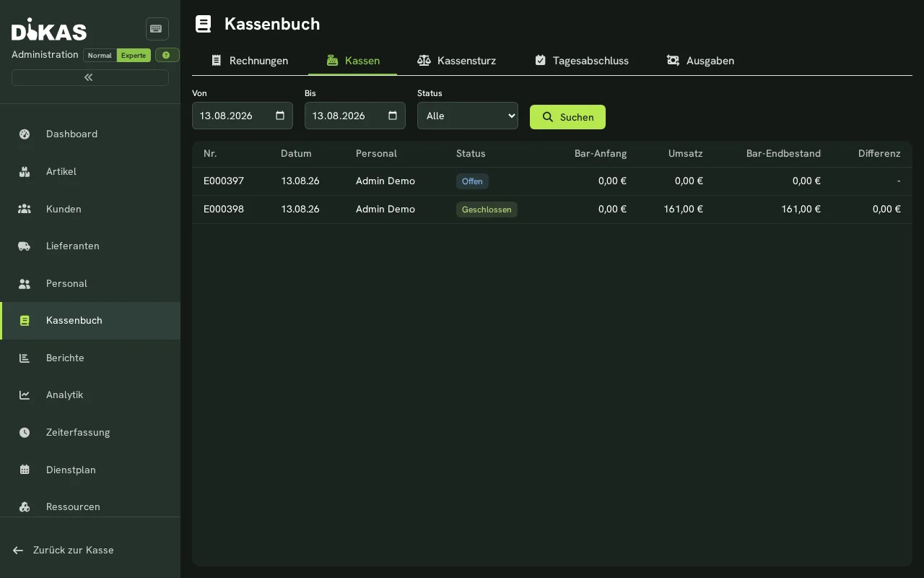Screen dimensions: 924x578
Task: Click the Dashboard gauge icon
Action: (x=25, y=134)
